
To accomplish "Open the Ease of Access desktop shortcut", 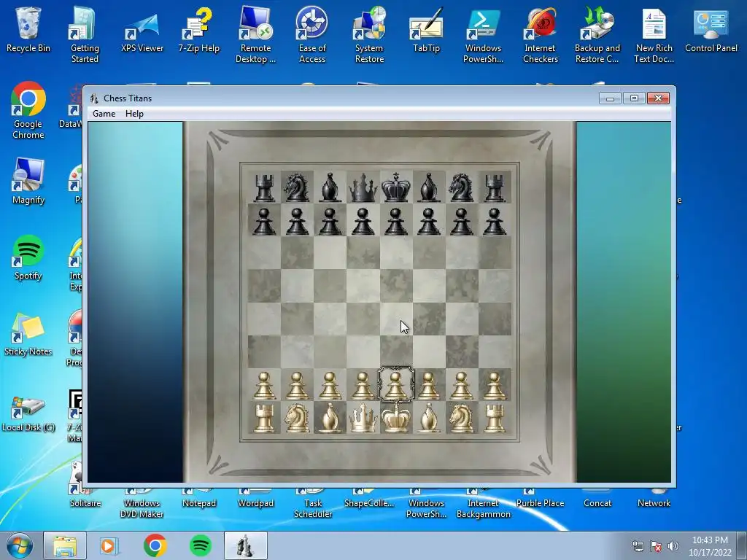I will coord(312,35).
